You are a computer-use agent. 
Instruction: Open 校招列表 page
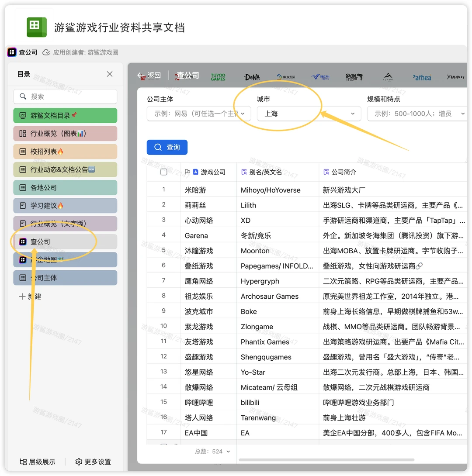(65, 152)
